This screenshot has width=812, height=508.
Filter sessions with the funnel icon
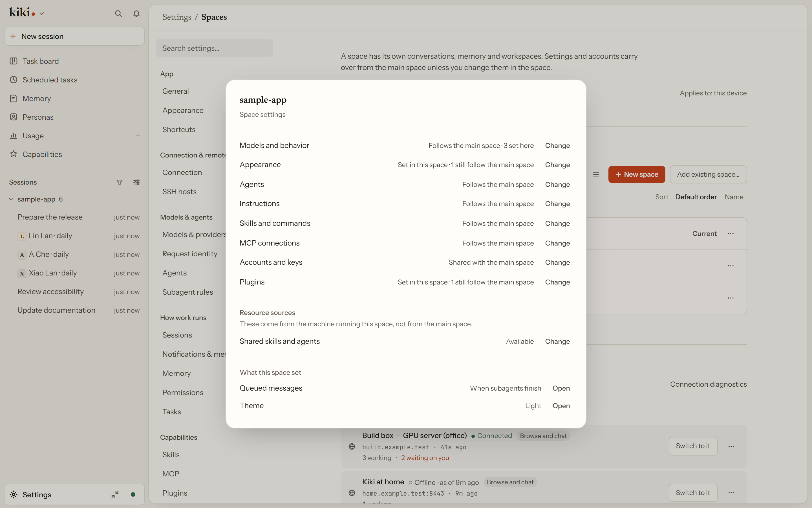click(120, 182)
